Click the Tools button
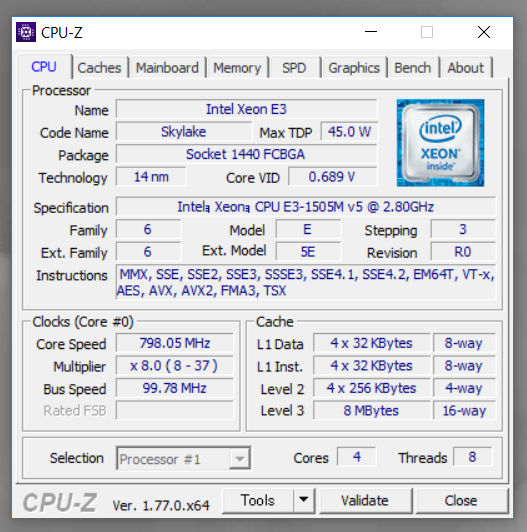The image size is (527, 532). pyautogui.click(x=258, y=500)
